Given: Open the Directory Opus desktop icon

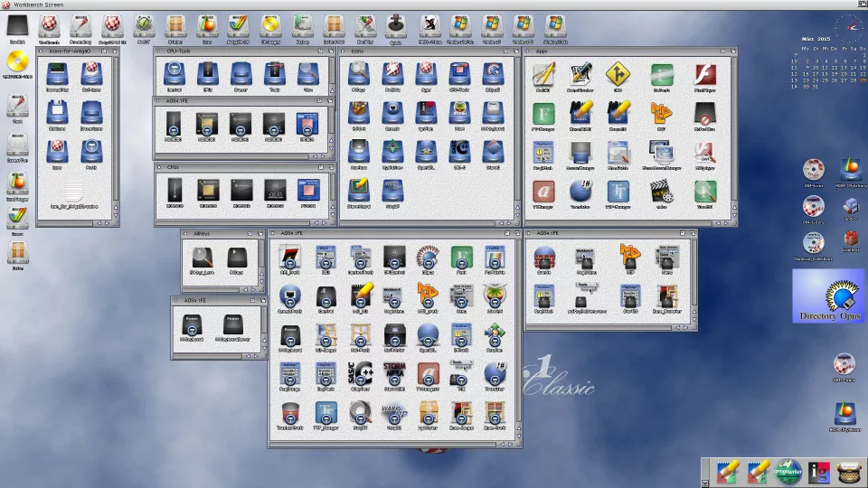Looking at the screenshot, I should tap(827, 296).
